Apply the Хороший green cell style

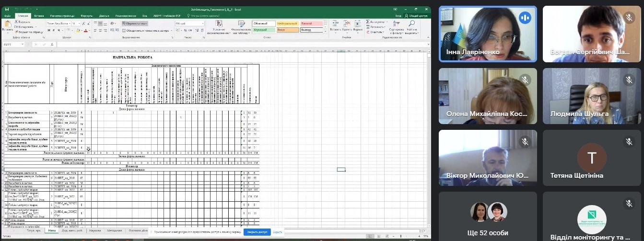pos(264,30)
